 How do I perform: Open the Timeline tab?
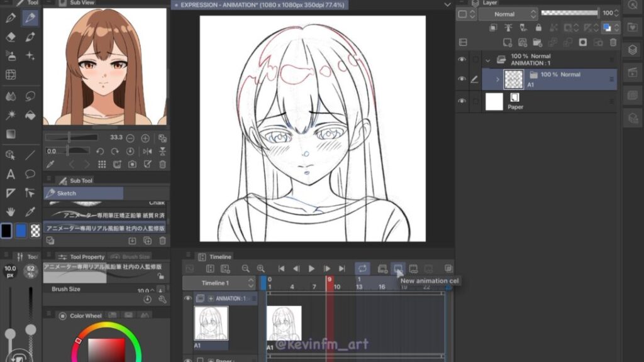[x=220, y=257]
